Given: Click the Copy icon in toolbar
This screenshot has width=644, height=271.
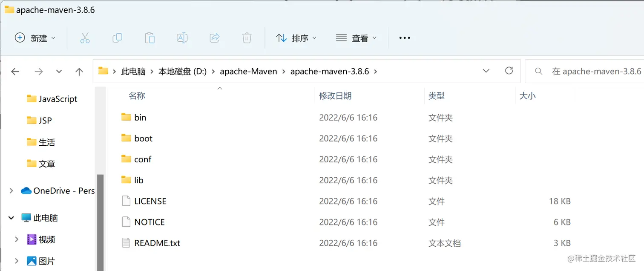Looking at the screenshot, I should click(117, 38).
